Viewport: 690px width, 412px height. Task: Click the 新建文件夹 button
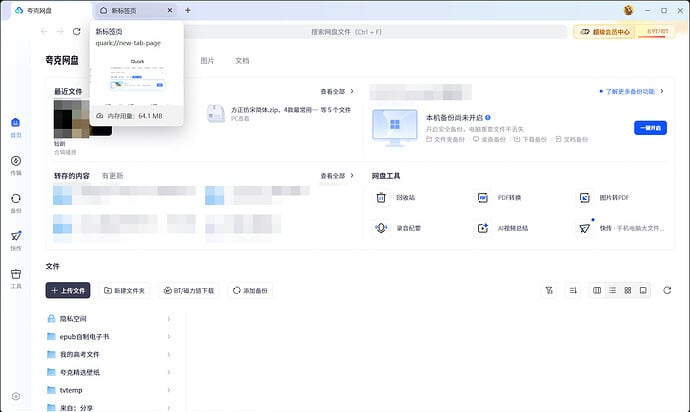(125, 291)
